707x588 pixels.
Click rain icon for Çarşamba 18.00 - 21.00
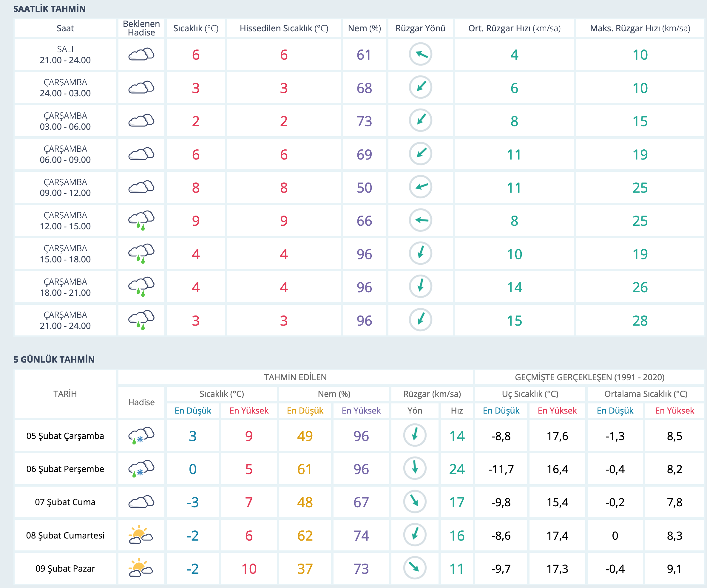(x=141, y=287)
